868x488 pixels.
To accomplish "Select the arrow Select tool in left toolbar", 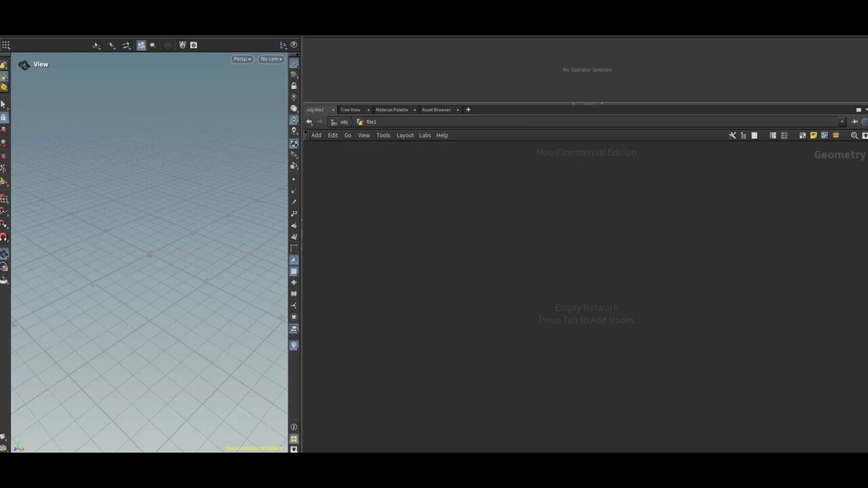I will click(x=3, y=104).
